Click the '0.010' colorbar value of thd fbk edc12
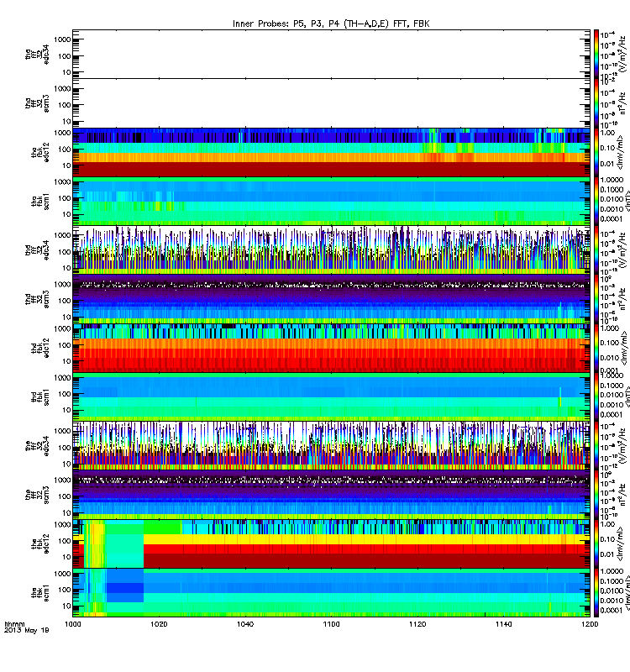Viewport: 630px width, 672px height. (x=610, y=358)
